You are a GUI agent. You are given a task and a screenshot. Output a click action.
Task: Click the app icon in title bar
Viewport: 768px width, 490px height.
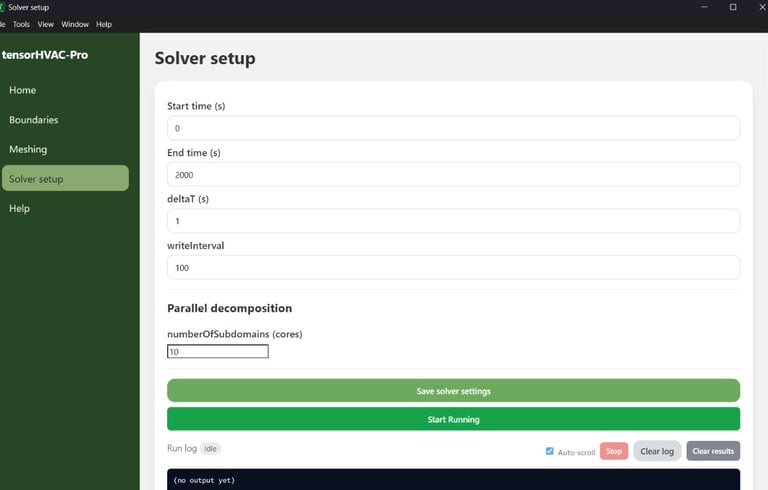(x=1, y=7)
